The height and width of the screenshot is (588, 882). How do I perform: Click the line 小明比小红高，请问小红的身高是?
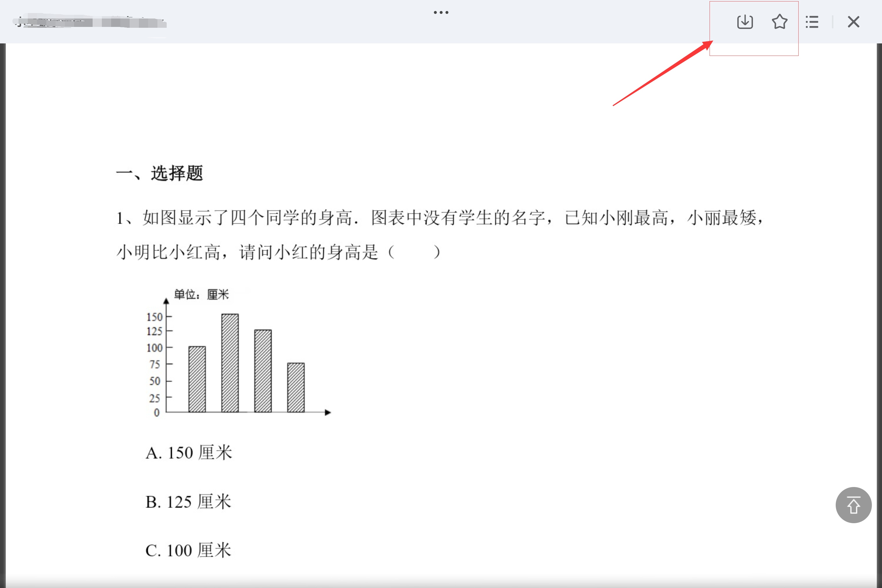tap(278, 252)
